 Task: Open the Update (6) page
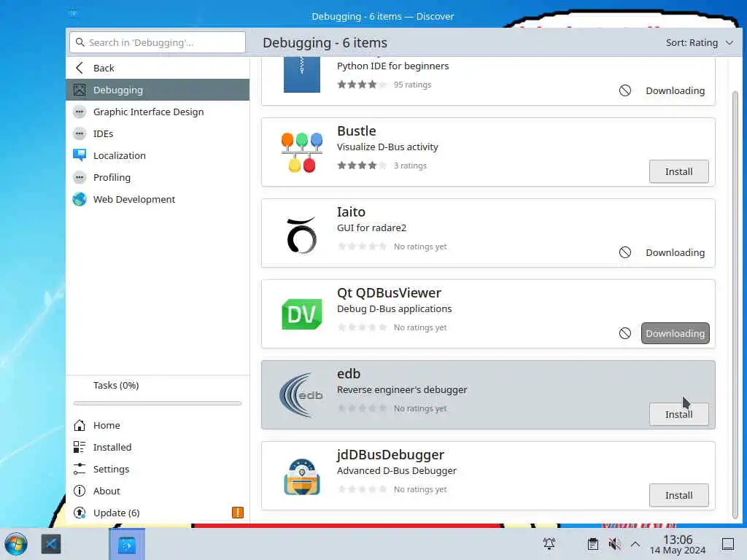point(158,513)
